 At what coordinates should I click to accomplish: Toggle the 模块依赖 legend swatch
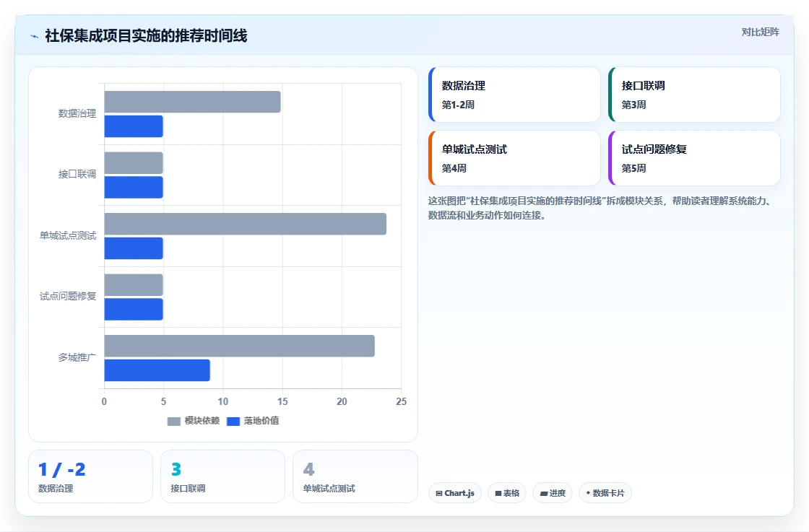[174, 421]
